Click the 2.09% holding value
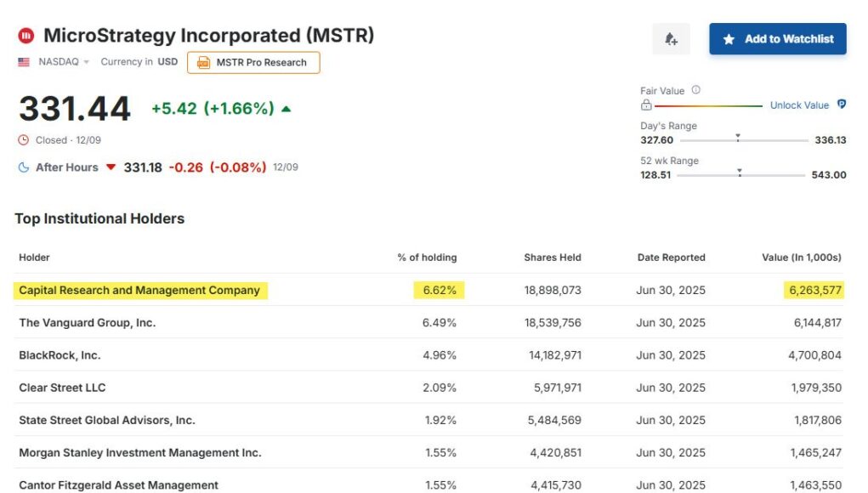Screen dimensions: 868x493 (440, 388)
